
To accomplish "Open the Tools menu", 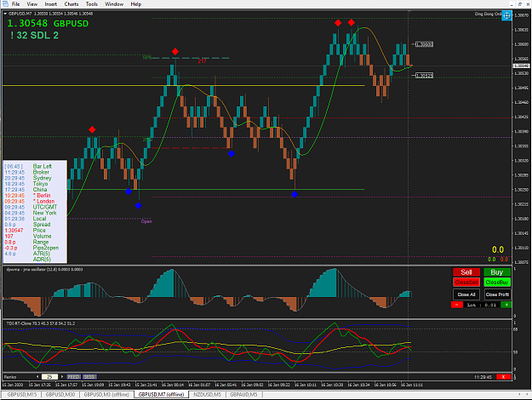I will [x=92, y=4].
